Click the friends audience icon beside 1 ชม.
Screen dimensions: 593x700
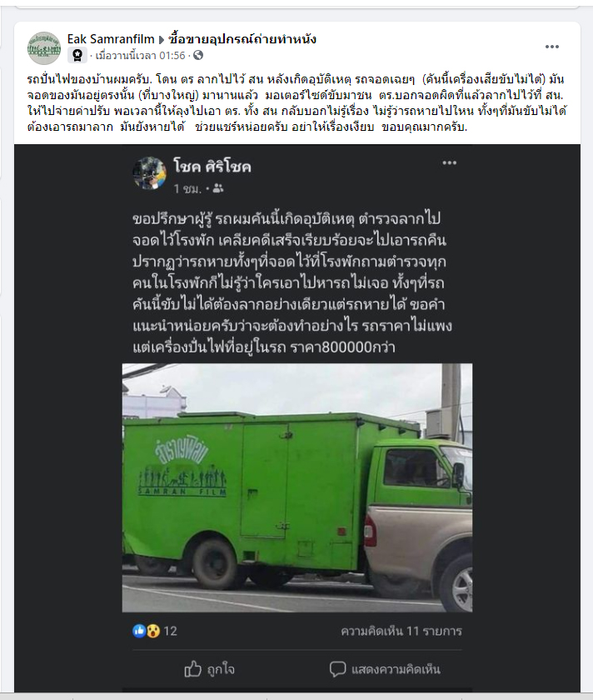point(218,189)
